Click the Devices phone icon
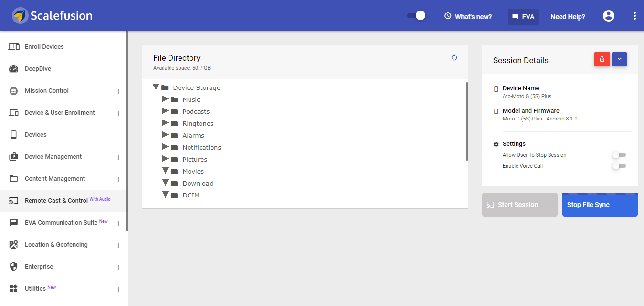The width and height of the screenshot is (644, 306). (14, 135)
